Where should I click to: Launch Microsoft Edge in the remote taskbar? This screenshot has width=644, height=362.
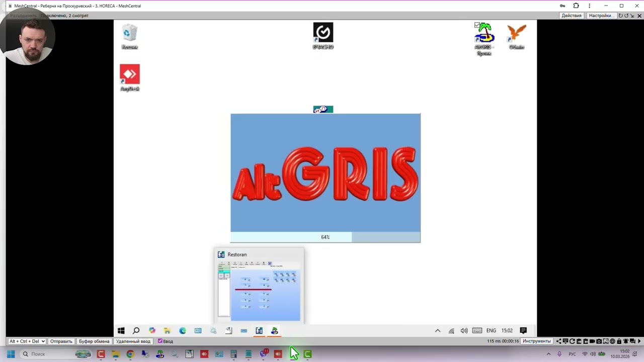pyautogui.click(x=183, y=330)
